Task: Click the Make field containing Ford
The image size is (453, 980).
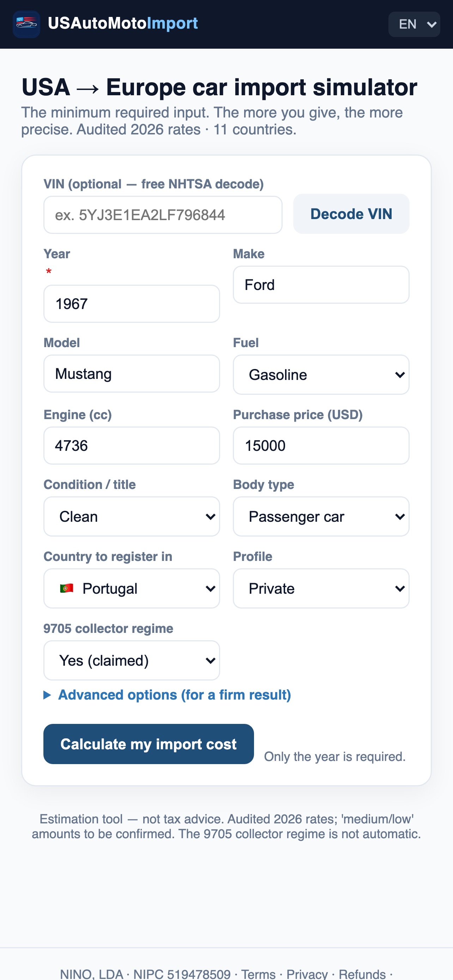Action: [x=321, y=285]
